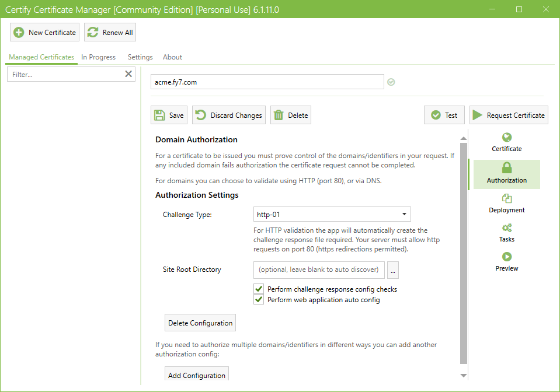Click the Request Certificate button label
The height and width of the screenshot is (392, 560).
(516, 116)
